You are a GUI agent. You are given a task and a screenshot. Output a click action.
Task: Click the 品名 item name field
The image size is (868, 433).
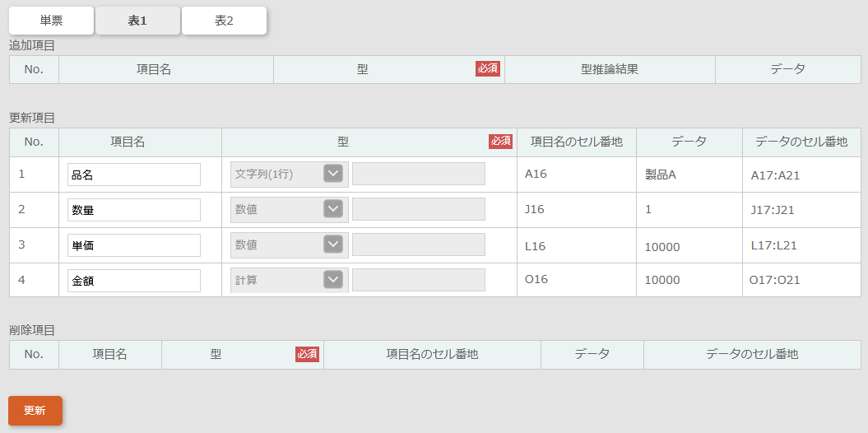coord(134,175)
